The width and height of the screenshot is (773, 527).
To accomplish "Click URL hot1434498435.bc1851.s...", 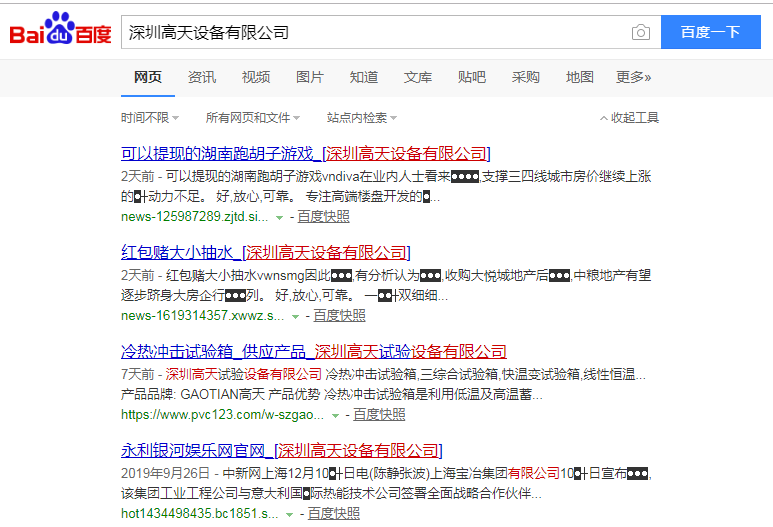I will [x=200, y=514].
